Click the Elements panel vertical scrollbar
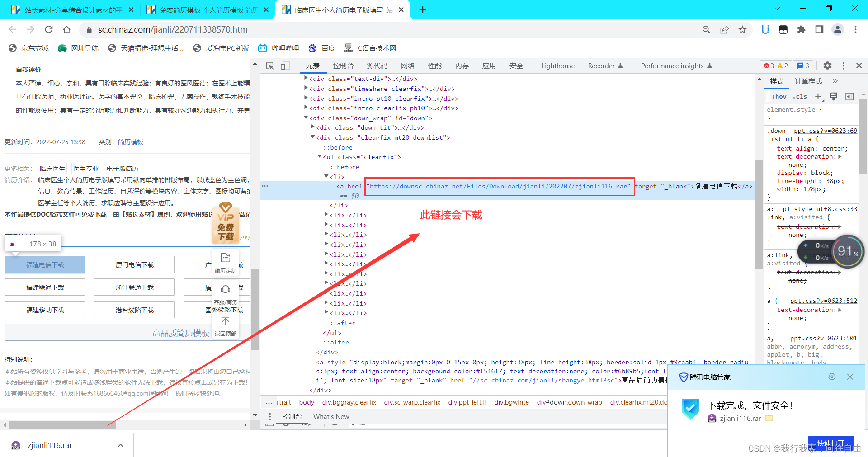This screenshot has height=457, width=868. tap(759, 214)
